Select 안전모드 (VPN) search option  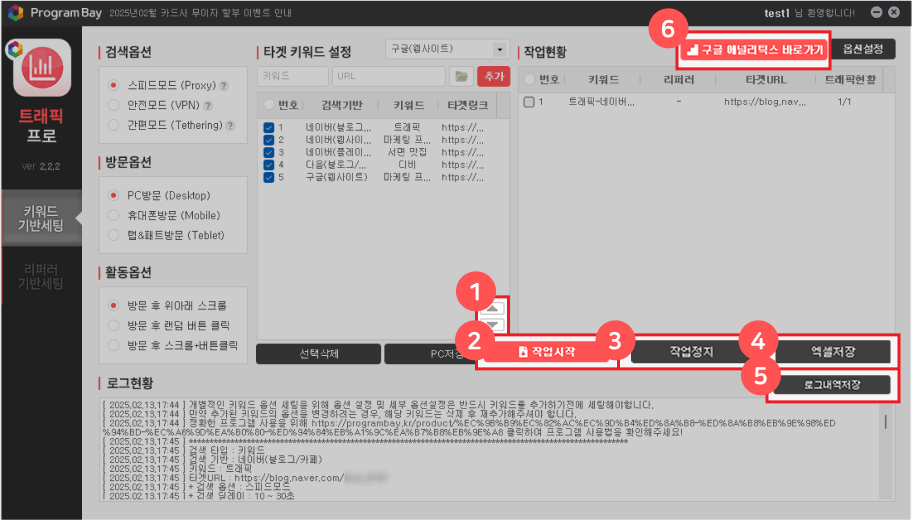click(114, 106)
